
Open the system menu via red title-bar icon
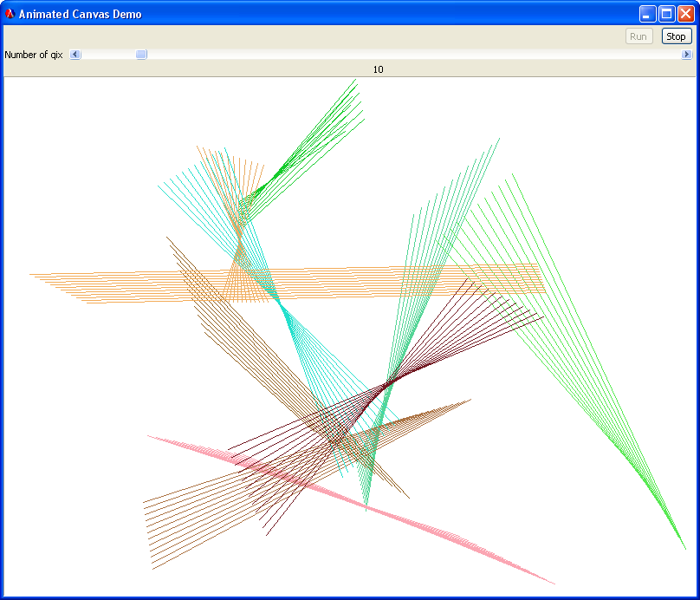coord(10,14)
